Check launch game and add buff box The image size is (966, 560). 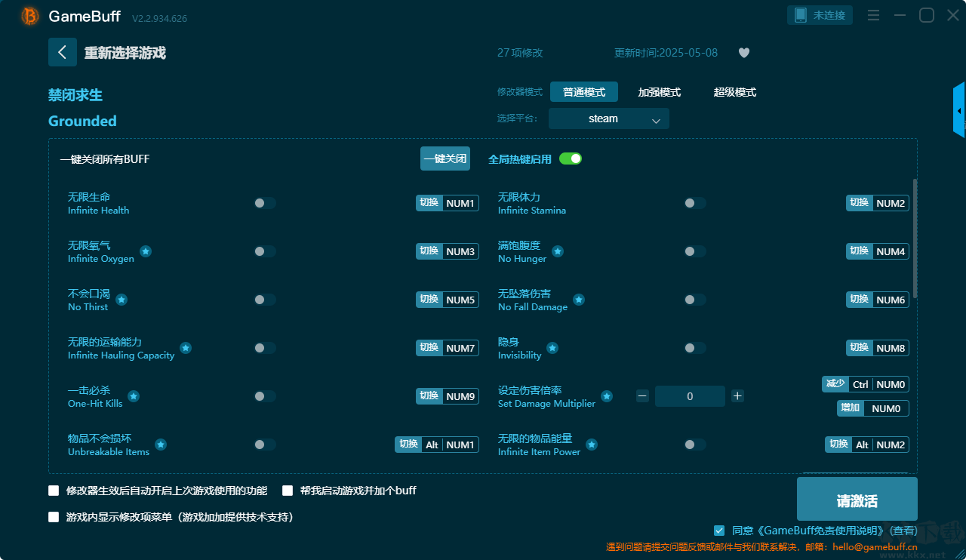288,491
